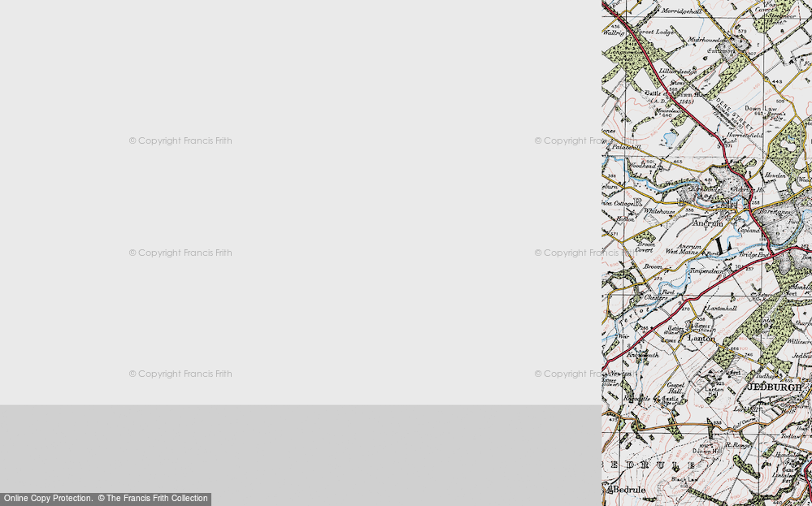Click the Bridge End label

(753, 255)
